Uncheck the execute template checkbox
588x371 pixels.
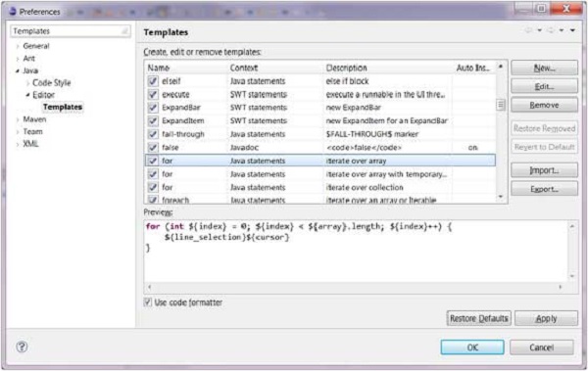[x=153, y=94]
